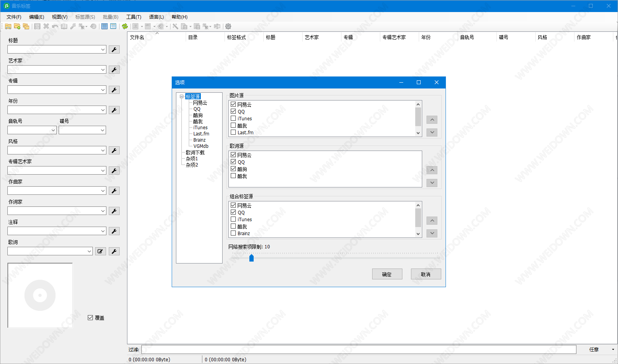Click the wrench icon in the top toolbar

tap(73, 26)
